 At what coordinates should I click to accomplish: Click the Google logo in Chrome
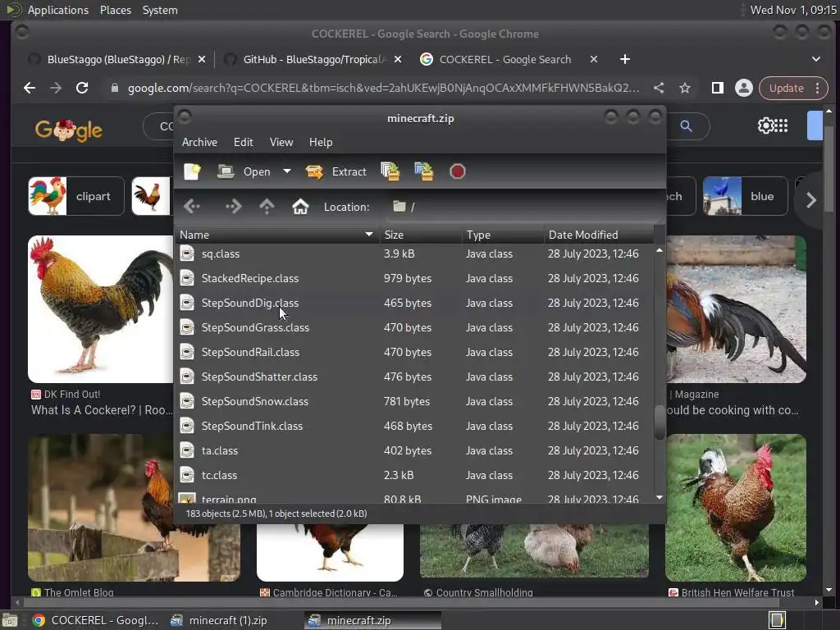click(69, 129)
